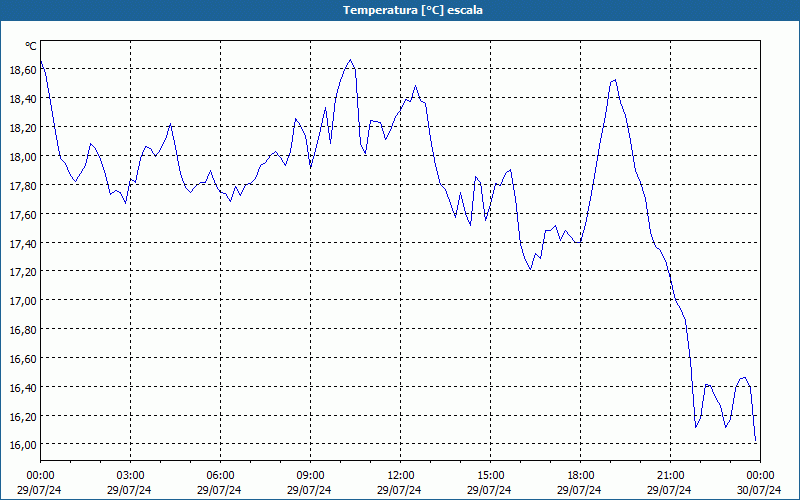Click the 16,80 axis label

23,330
